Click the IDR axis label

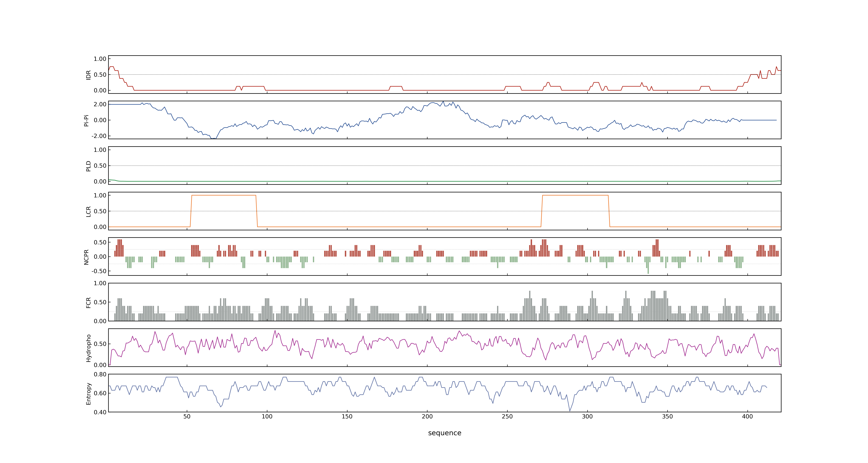click(88, 75)
